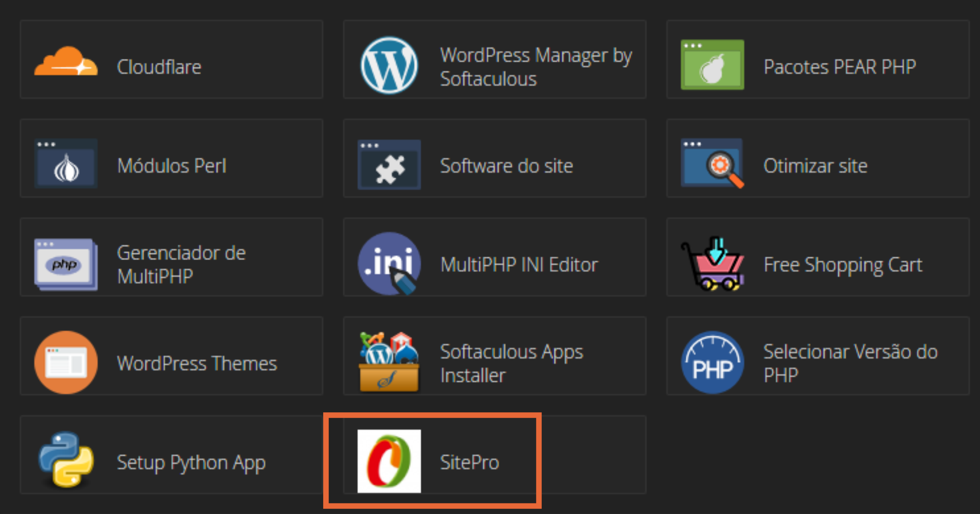Open the Python logo icon
This screenshot has width=980, height=514.
[x=66, y=460]
